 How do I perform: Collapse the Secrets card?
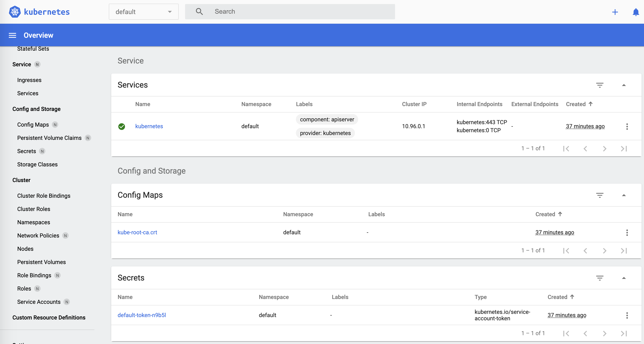coord(624,278)
